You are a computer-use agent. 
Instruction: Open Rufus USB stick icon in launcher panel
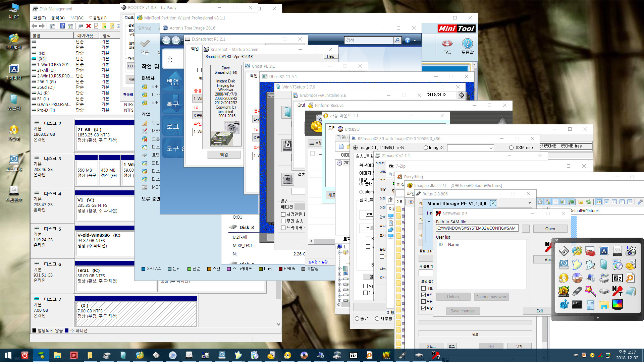click(x=577, y=291)
